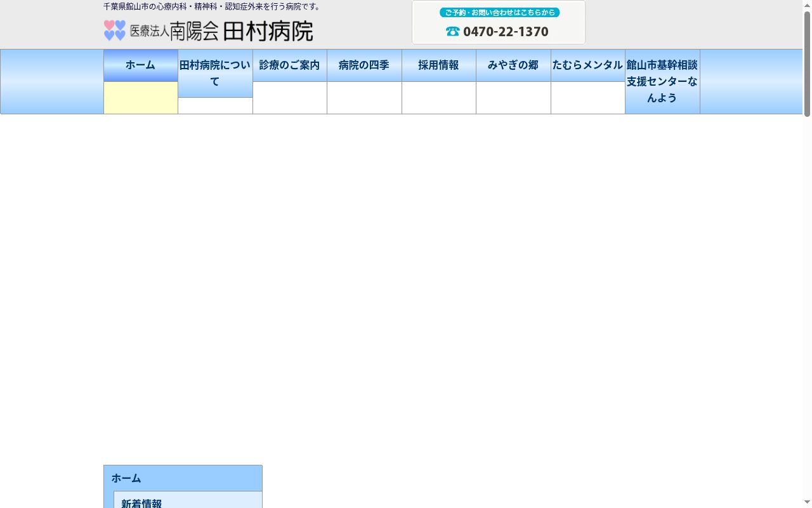The width and height of the screenshot is (812, 508).
Task: Open the 採用情報 navigation item
Action: coord(439,65)
